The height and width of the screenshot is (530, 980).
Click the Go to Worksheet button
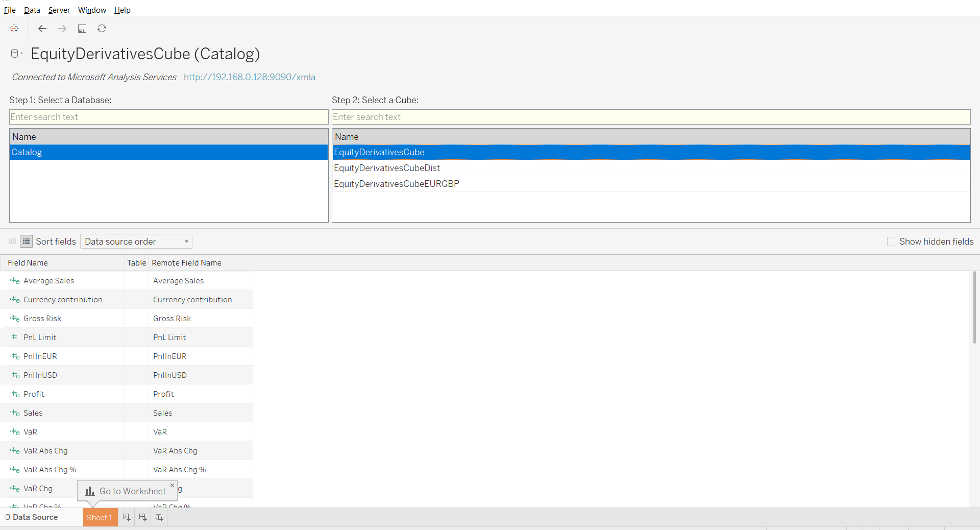127,491
